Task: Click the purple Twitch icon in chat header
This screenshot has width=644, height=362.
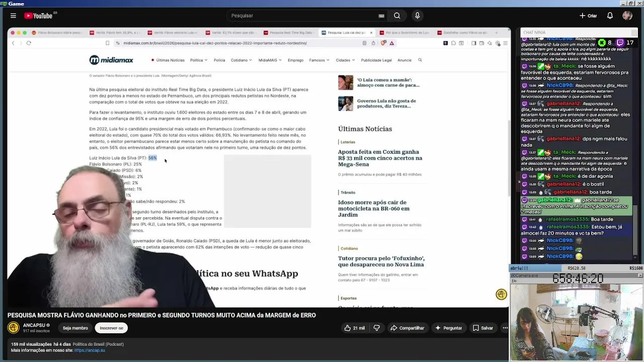Action: click(620, 43)
